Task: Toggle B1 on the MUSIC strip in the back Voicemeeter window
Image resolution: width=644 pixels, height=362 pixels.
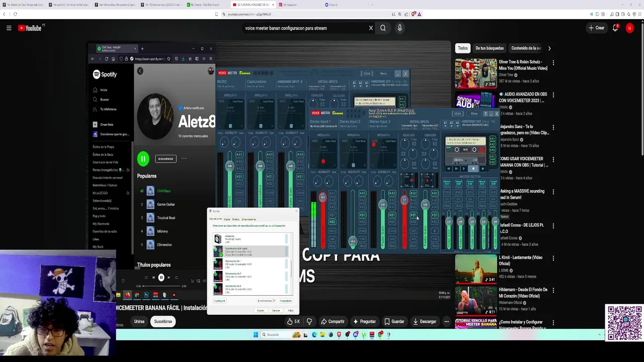Action: [x=239, y=176]
